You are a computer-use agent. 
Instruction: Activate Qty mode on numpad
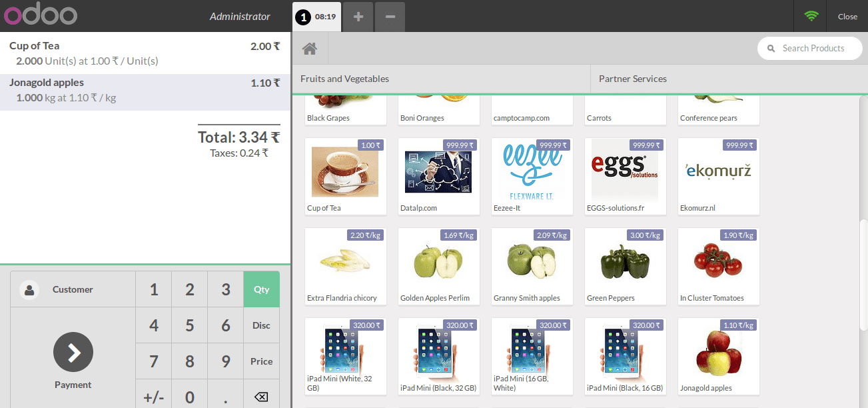click(x=261, y=289)
